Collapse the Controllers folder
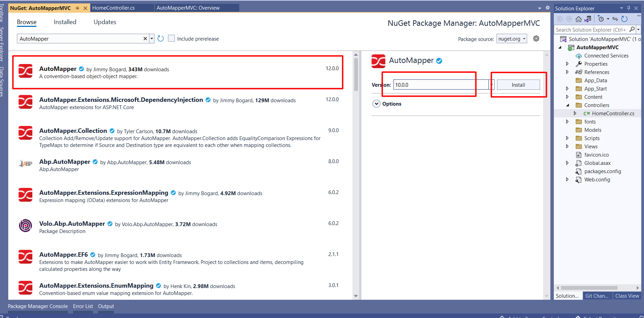The image size is (644, 318). click(568, 105)
